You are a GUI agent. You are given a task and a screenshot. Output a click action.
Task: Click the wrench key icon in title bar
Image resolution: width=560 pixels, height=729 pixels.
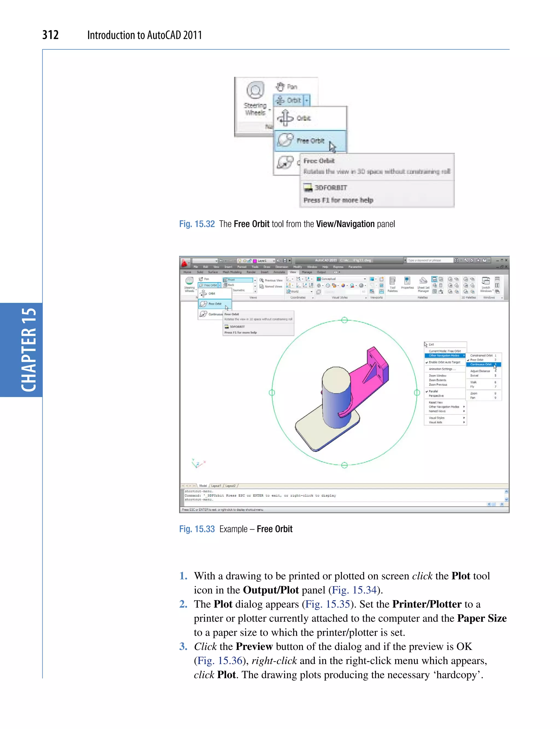point(466,260)
